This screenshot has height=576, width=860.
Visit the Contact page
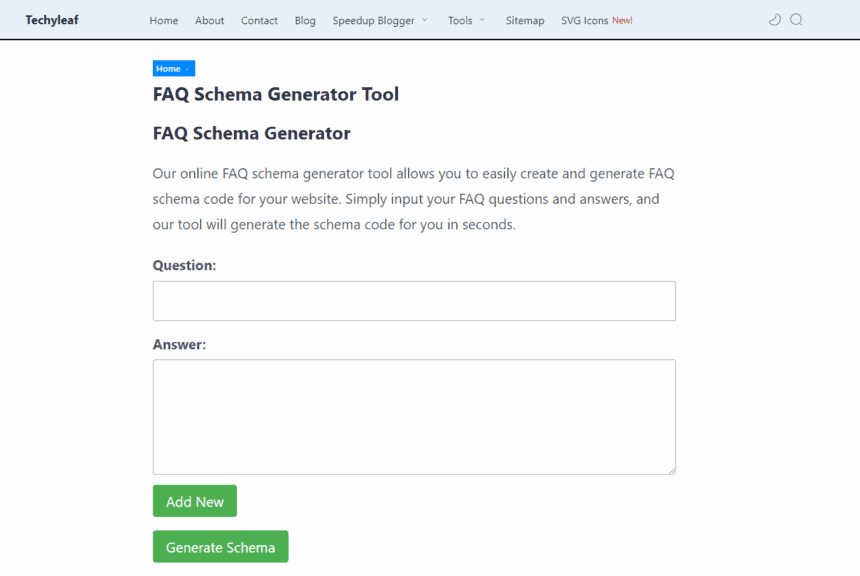click(259, 20)
